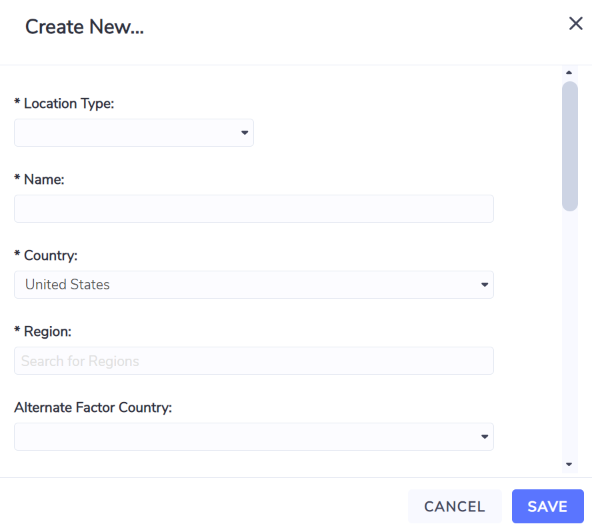Viewport: 592px width, 530px height.
Task: Click the Alternate Factor Country caret icon
Action: (x=484, y=437)
